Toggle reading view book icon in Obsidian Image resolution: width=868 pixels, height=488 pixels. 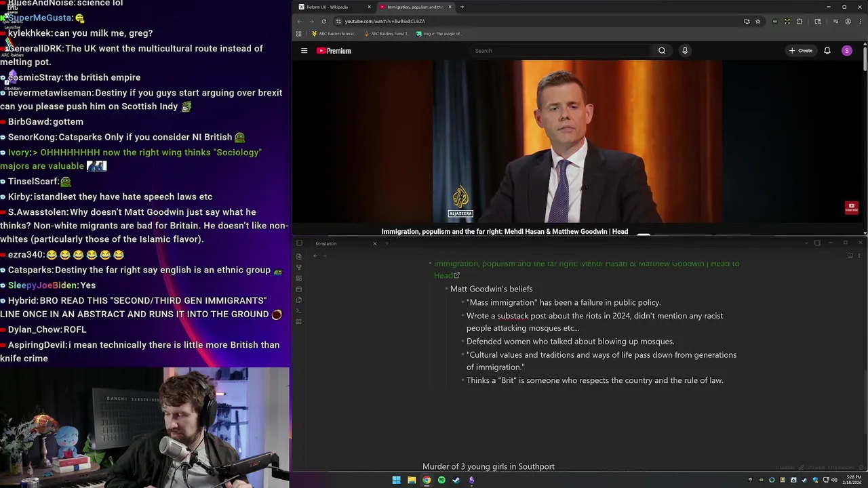click(x=850, y=256)
